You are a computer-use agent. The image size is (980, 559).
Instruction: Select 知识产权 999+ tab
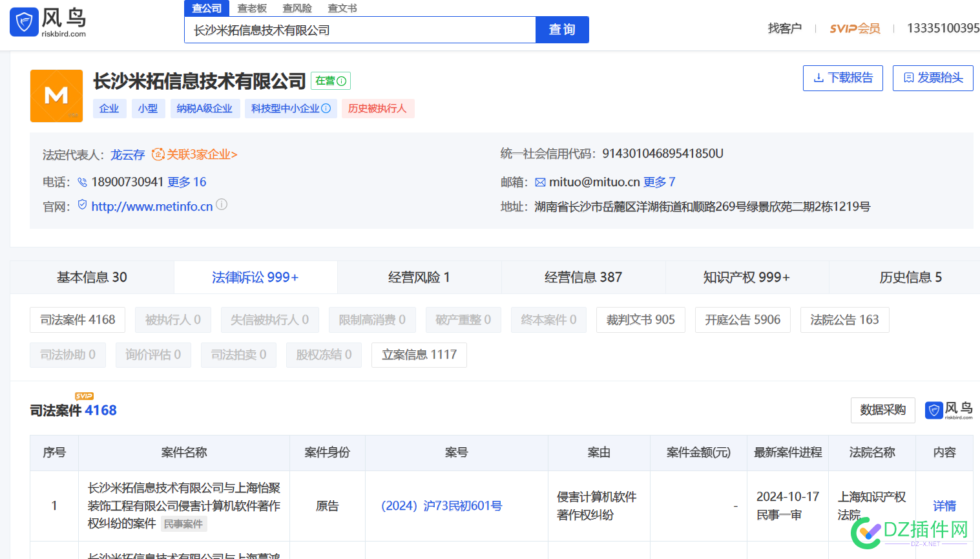747,277
